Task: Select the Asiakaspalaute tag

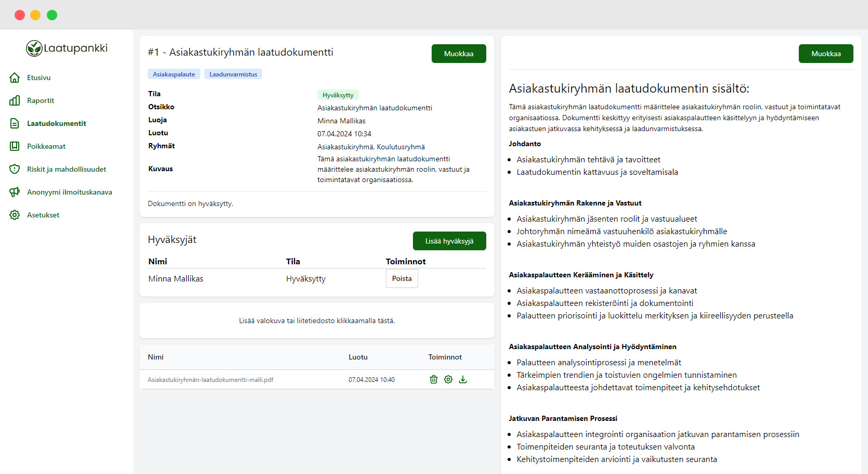Action: pyautogui.click(x=174, y=74)
